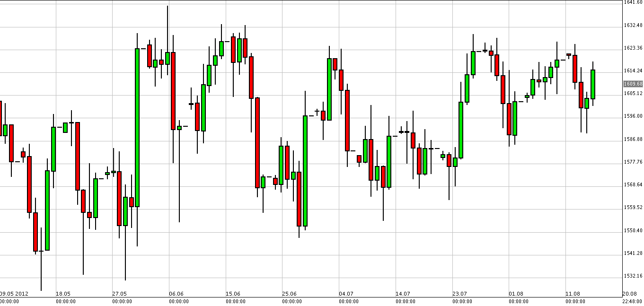Select the last green candlestick on the chart
The height and width of the screenshot is (306, 644).
point(593,84)
